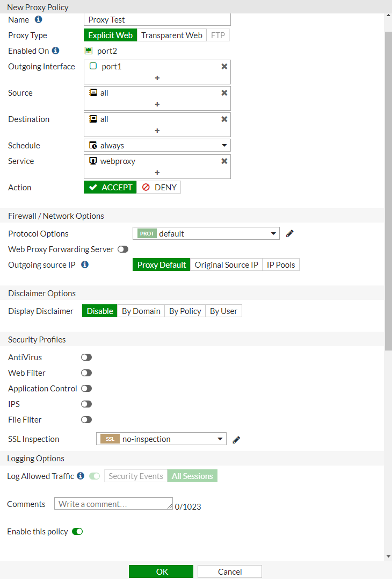Add a Destination entry using plus icon
Screen dimensions: 392x579
coord(157,130)
